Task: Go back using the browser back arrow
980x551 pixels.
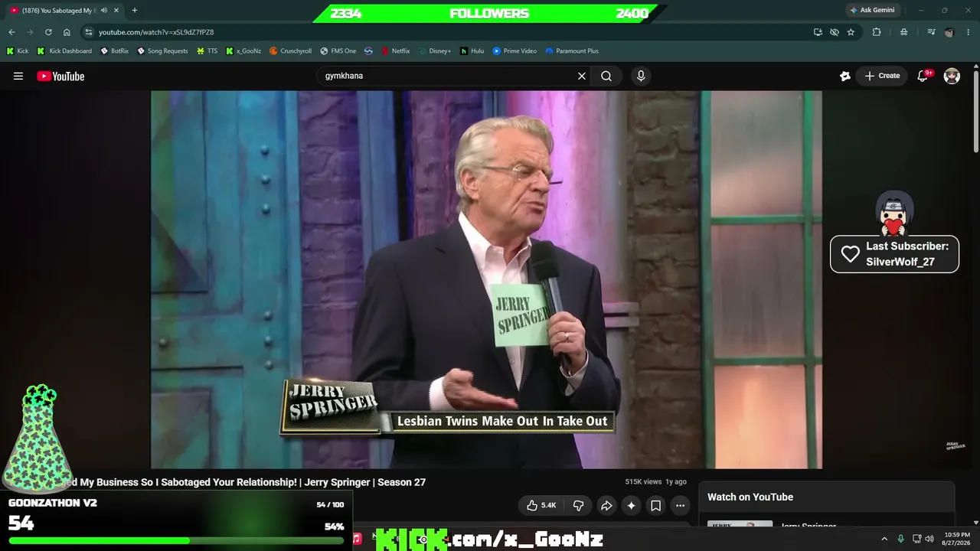Action: click(x=11, y=32)
